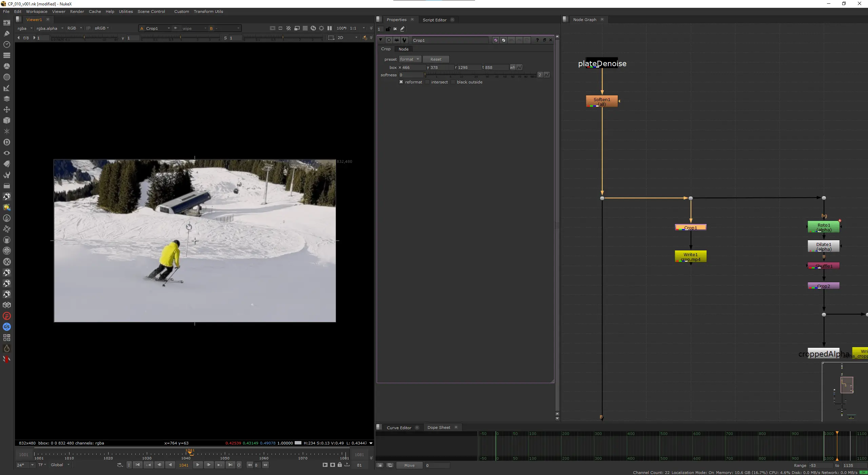Image resolution: width=868 pixels, height=475 pixels.
Task: Open the Time nodes clock icon
Action: coord(6,44)
